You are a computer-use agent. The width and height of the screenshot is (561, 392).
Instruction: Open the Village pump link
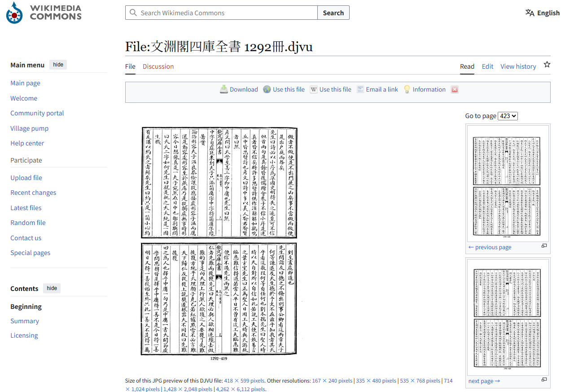click(x=29, y=128)
